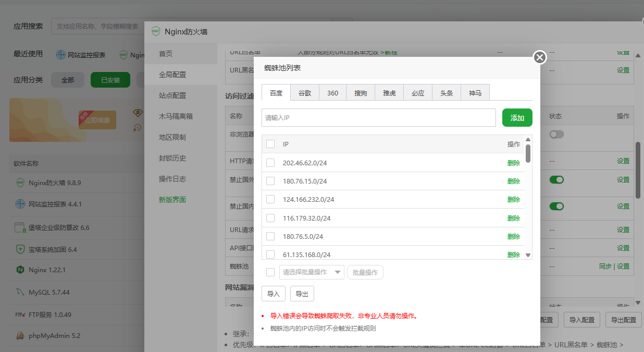Click the 新版界面 link
The width and height of the screenshot is (644, 352).
click(x=172, y=200)
